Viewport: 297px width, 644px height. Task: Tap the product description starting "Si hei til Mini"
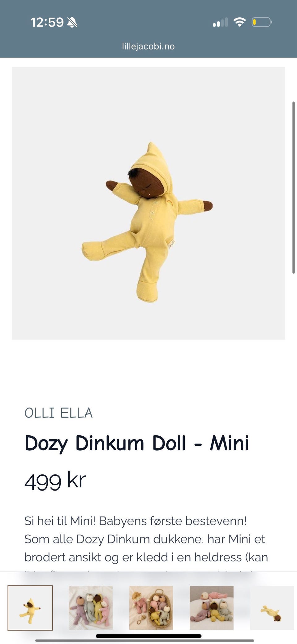[x=146, y=539]
